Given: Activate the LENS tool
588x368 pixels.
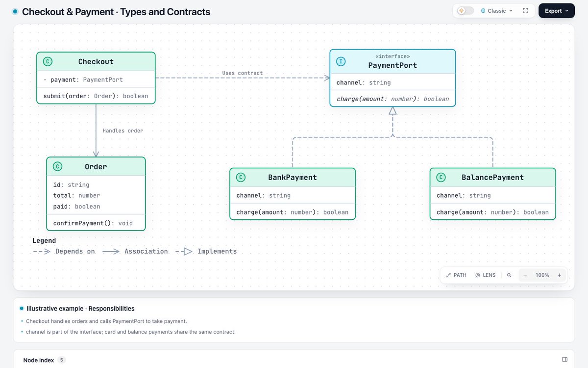Looking at the screenshot, I should [x=486, y=275].
